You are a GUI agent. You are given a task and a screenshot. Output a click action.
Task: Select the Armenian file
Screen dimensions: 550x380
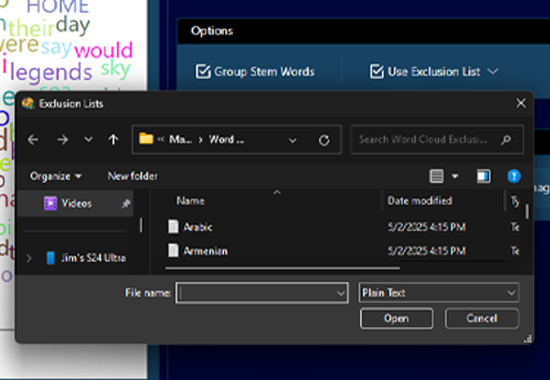205,251
